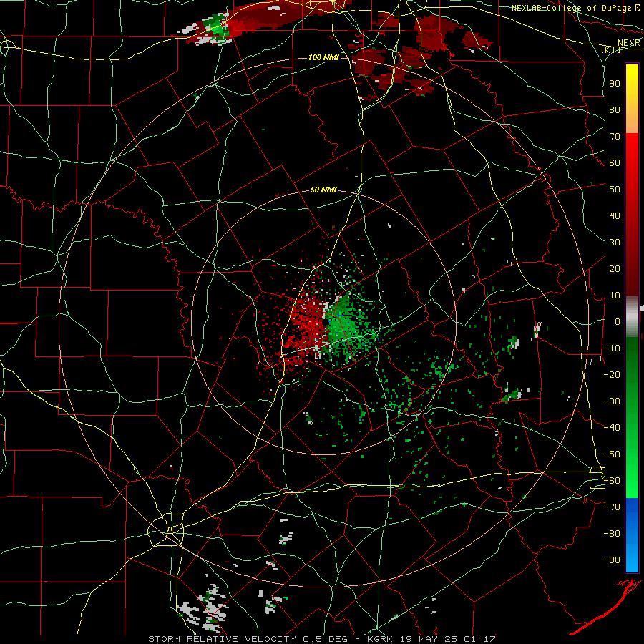Click the "50 NMI" range ring label

click(x=323, y=190)
